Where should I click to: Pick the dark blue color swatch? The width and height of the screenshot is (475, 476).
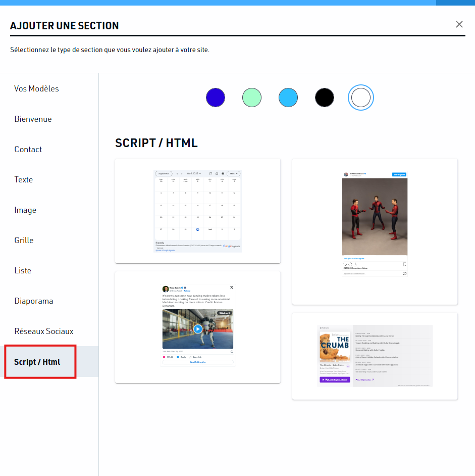point(216,98)
